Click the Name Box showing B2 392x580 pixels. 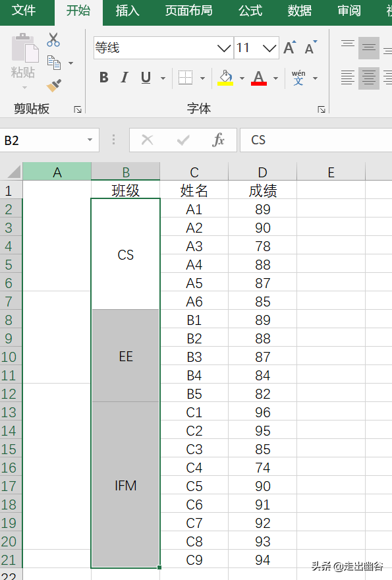click(x=43, y=140)
